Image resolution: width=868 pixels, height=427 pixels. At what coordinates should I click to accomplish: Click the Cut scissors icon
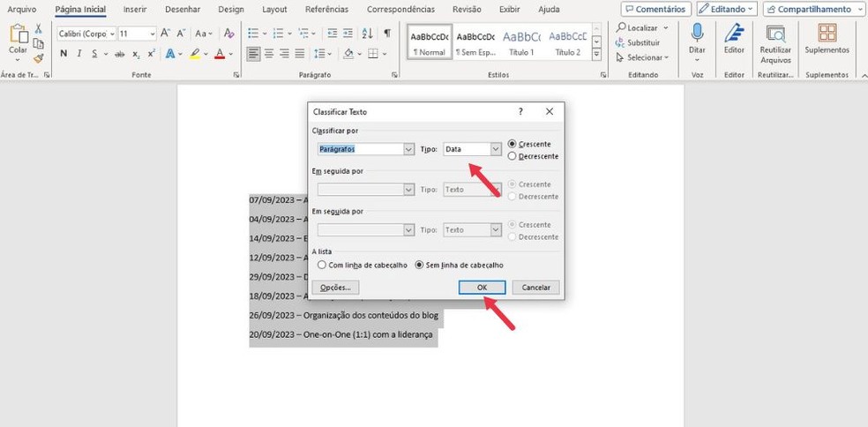(x=38, y=28)
